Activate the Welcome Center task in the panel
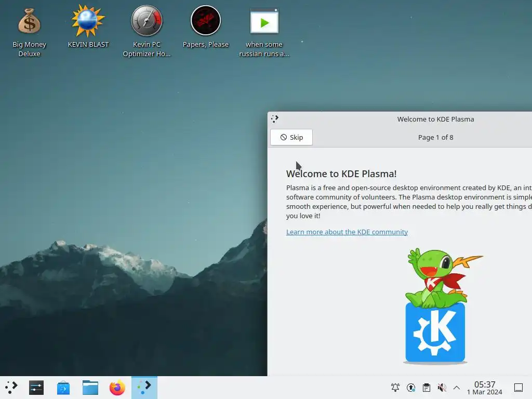This screenshot has height=399, width=532. pos(144,388)
